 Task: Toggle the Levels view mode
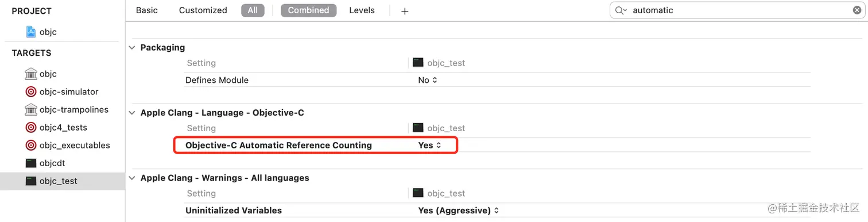coord(362,10)
